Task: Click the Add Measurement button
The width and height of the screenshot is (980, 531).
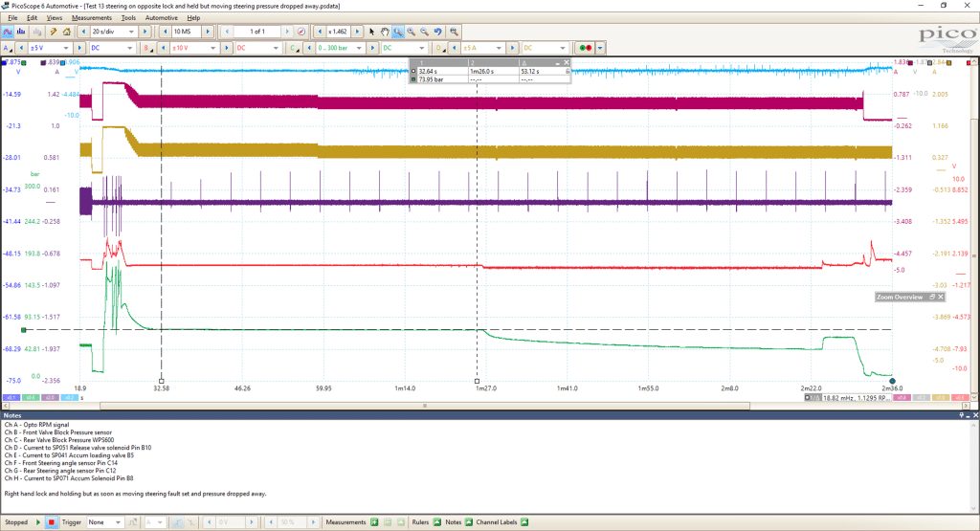Action: click(374, 522)
